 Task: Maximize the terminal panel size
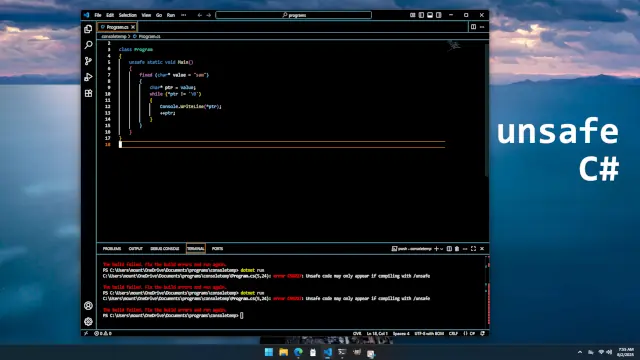point(473,249)
